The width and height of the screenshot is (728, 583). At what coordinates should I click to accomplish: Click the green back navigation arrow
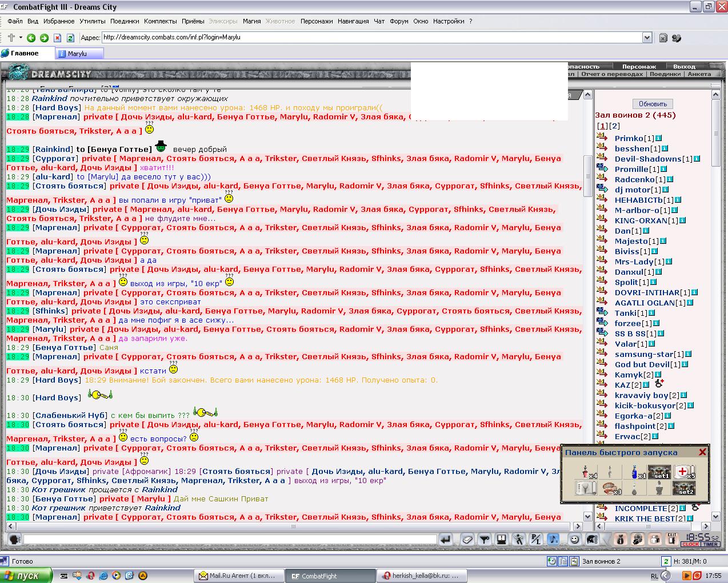pos(31,38)
